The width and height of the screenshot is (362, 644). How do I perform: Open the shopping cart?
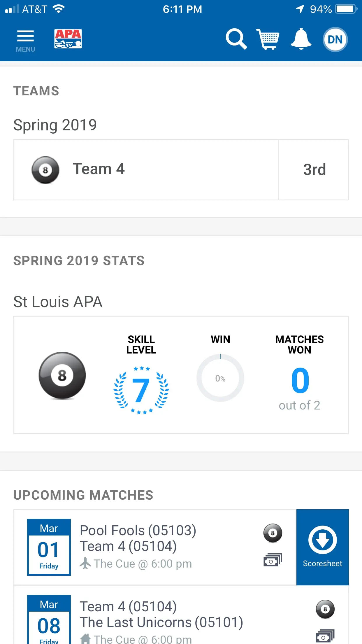tap(268, 39)
